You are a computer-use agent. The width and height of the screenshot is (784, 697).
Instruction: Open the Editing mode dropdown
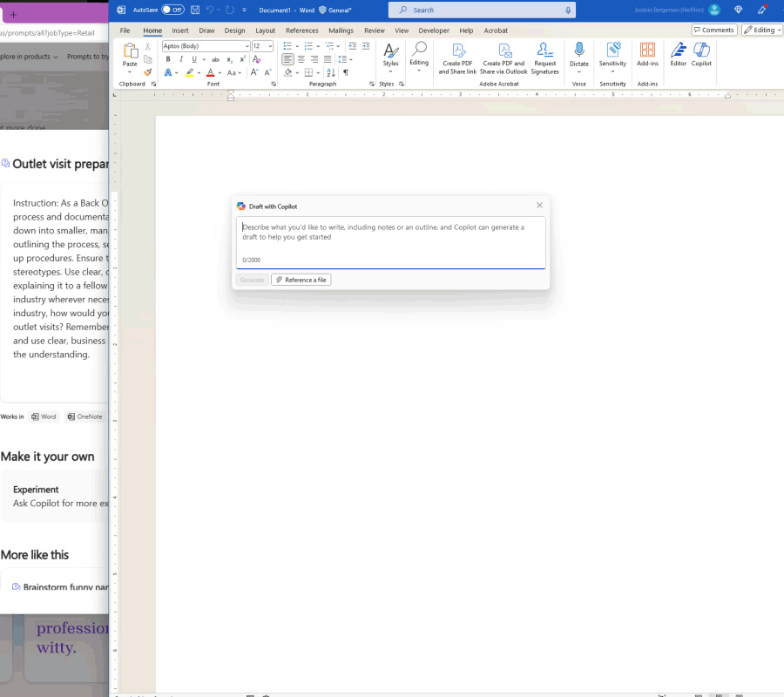pos(761,29)
